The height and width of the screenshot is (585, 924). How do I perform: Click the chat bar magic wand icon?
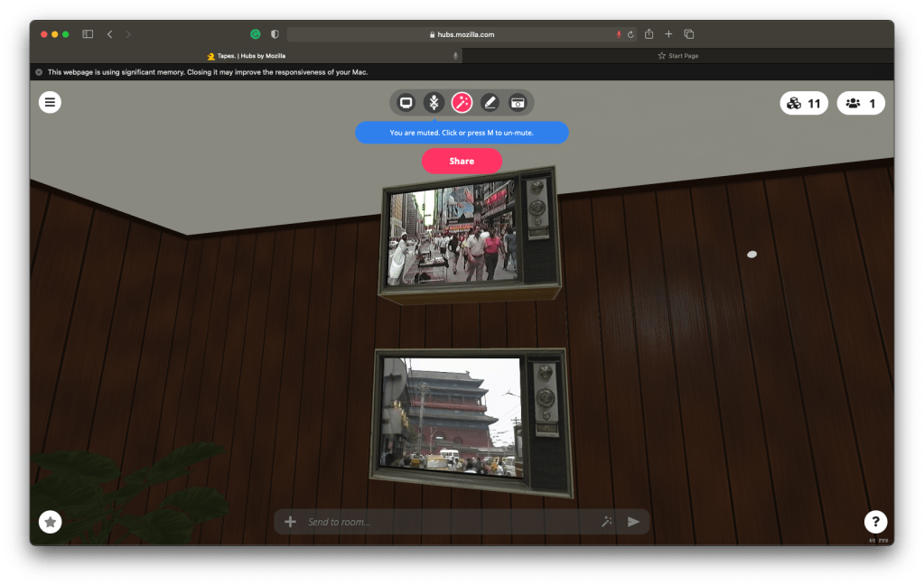607,522
